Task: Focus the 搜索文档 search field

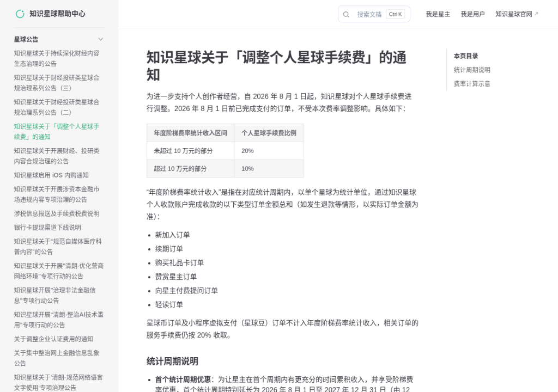Action: click(374, 14)
